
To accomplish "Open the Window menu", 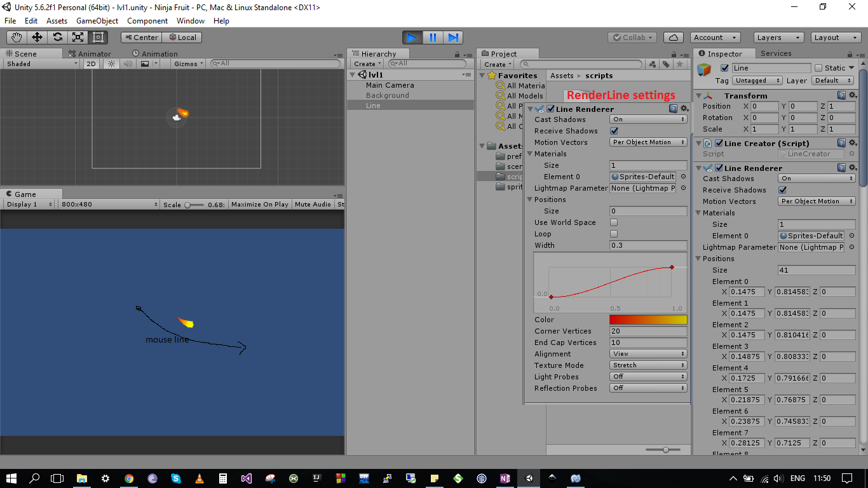I will coord(191,21).
